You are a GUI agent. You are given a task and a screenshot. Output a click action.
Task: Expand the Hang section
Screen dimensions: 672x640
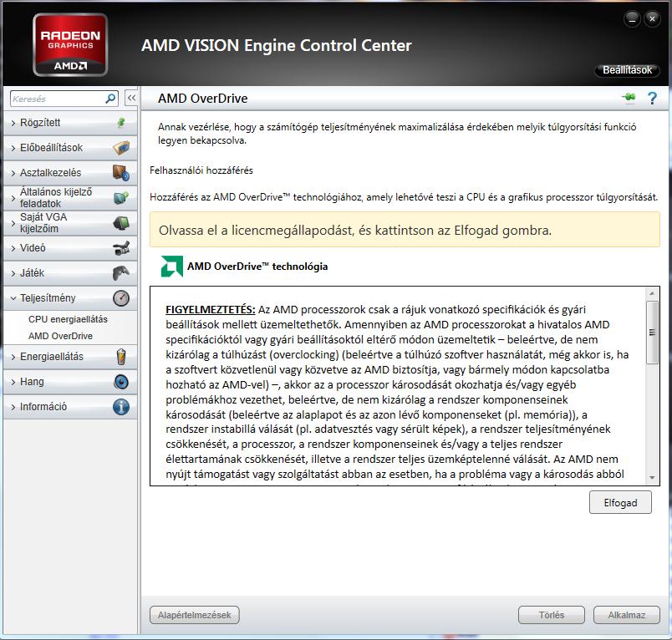70,382
